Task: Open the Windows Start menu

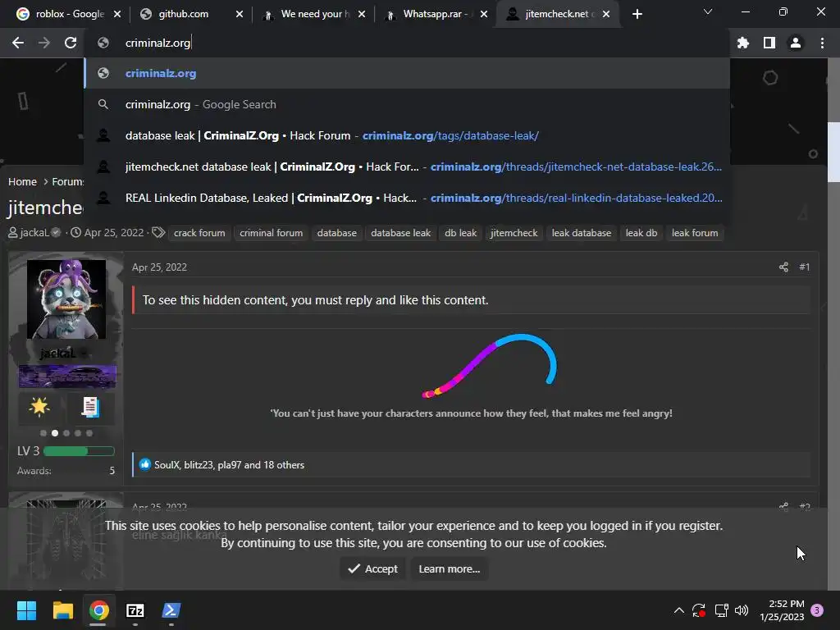Action: click(26, 610)
